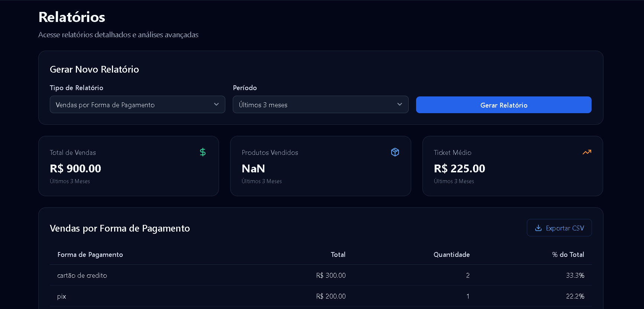Export the table with Exportar CSV
644x309 pixels.
coord(559,228)
